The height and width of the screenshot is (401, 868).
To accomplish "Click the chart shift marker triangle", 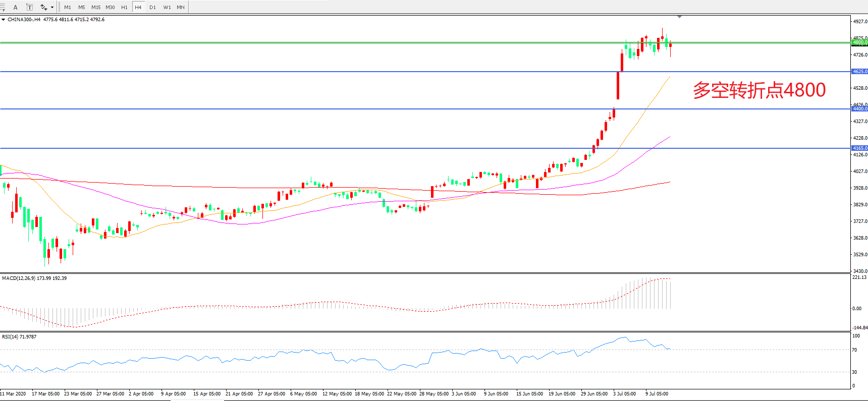I will [x=680, y=17].
